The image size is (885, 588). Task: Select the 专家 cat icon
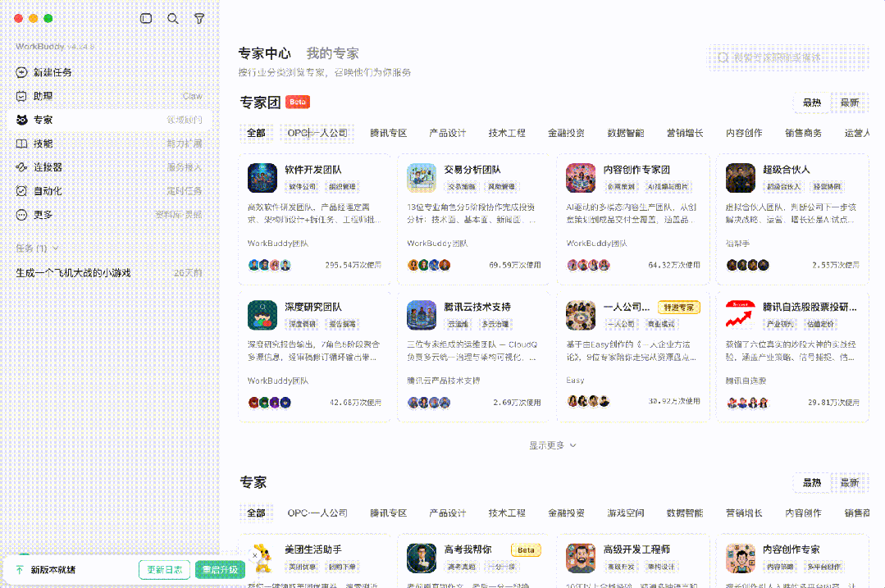tap(21, 120)
